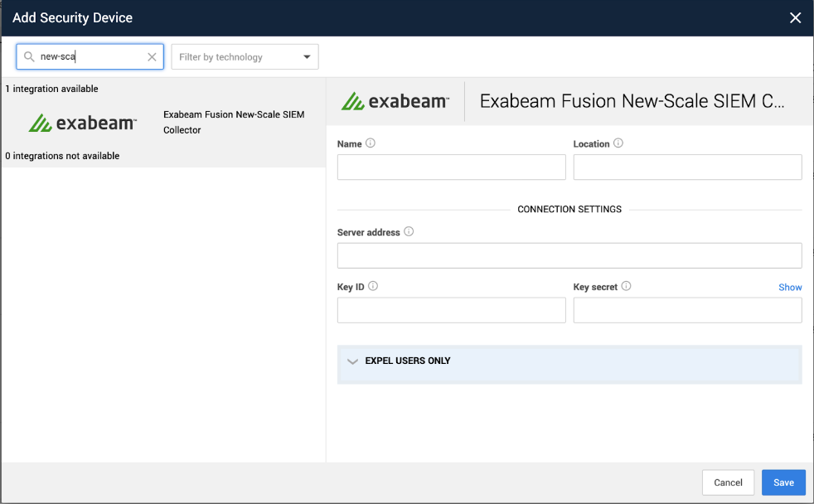Click the search magnifier icon
Image resolution: width=814 pixels, height=504 pixels.
[29, 56]
